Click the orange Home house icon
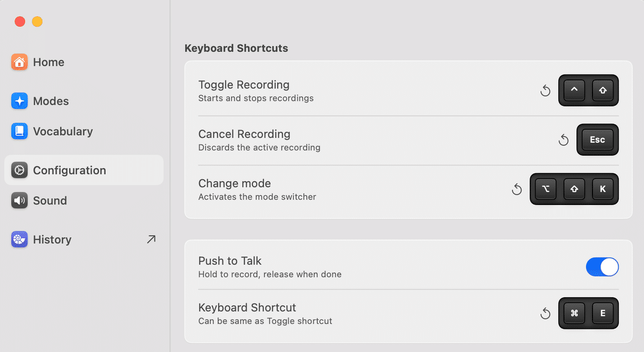The width and height of the screenshot is (644, 352). [x=19, y=62]
